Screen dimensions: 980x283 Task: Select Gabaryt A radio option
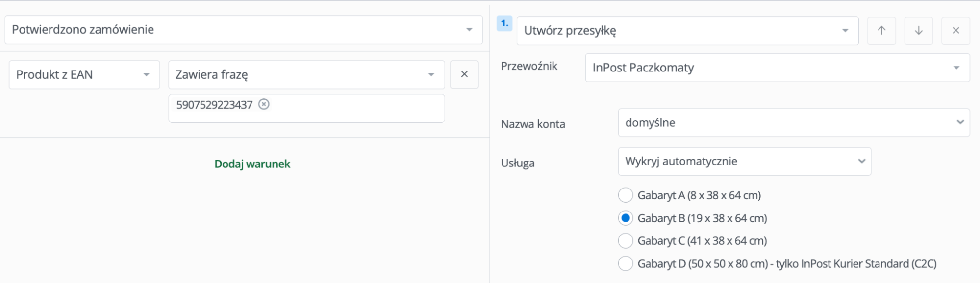pos(626,195)
